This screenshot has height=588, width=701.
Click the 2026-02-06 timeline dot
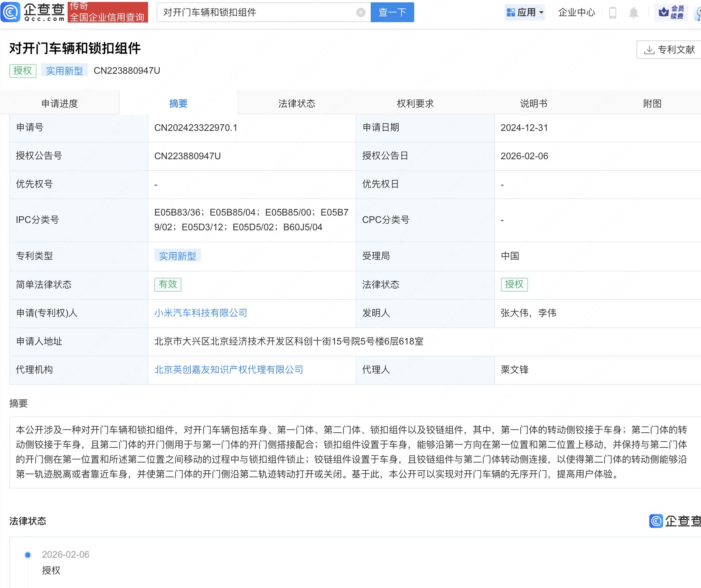(28, 555)
